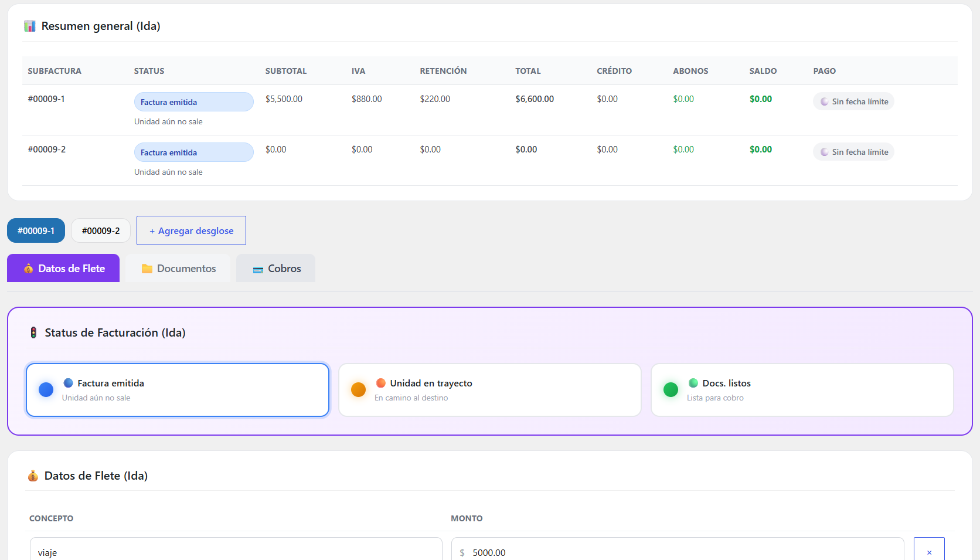Click the money bag icon beside Datos de Flete (Ida)

[x=33, y=476]
